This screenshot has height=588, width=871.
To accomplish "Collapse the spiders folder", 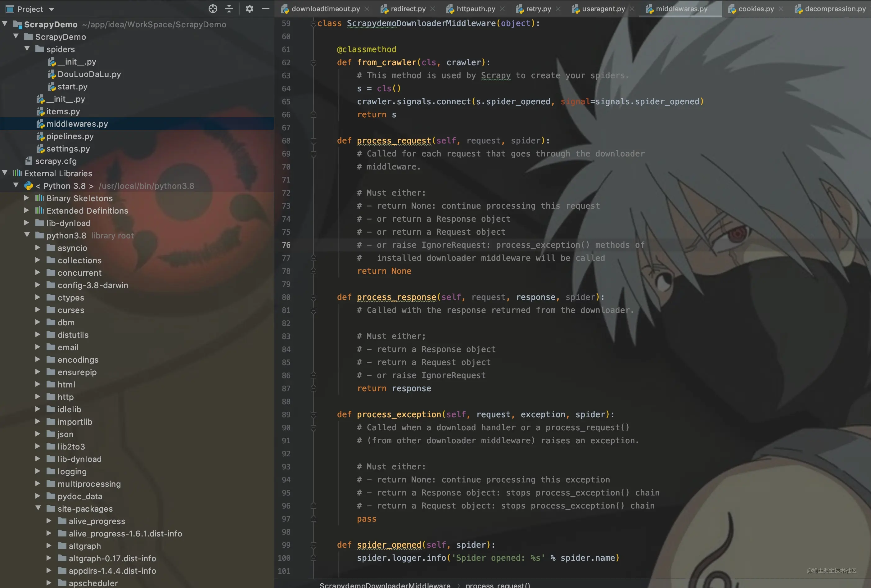I will click(x=27, y=49).
